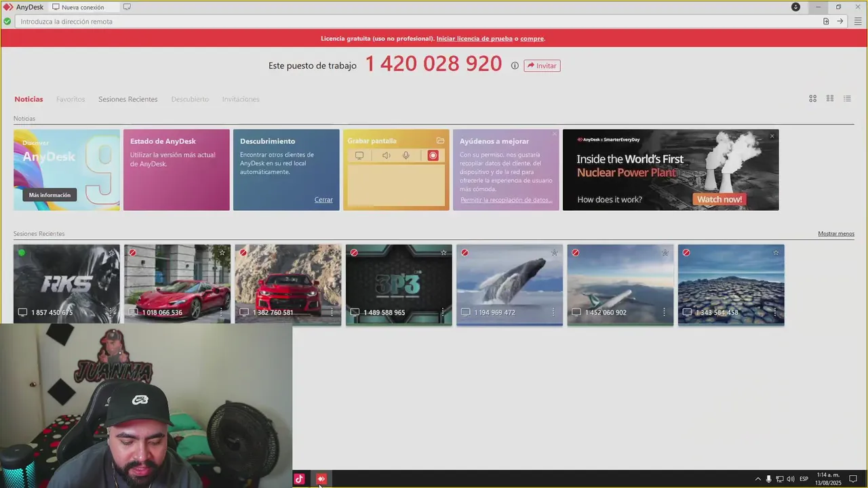Open options menu for session 1 452 060 902

coord(664,312)
